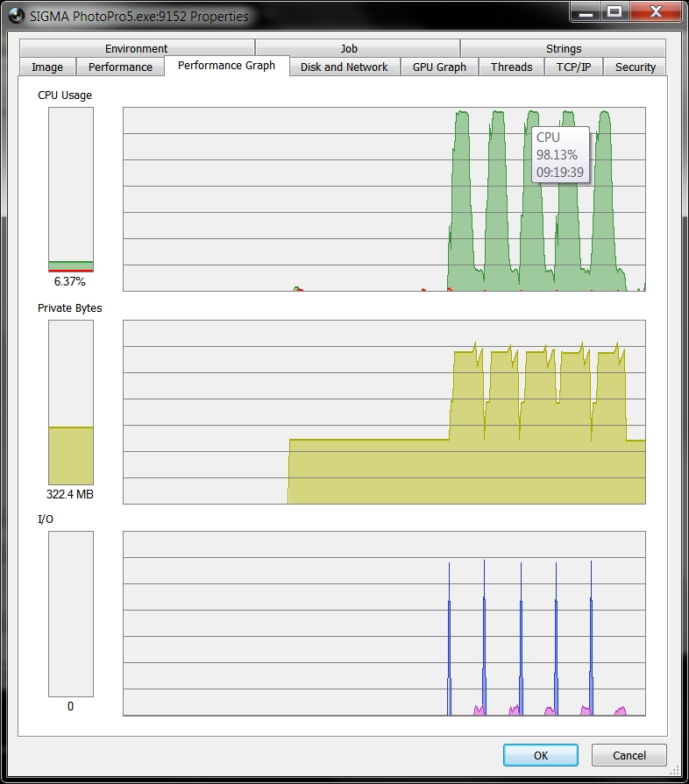689x784 pixels.
Task: Maximize the Properties window
Action: [x=615, y=12]
